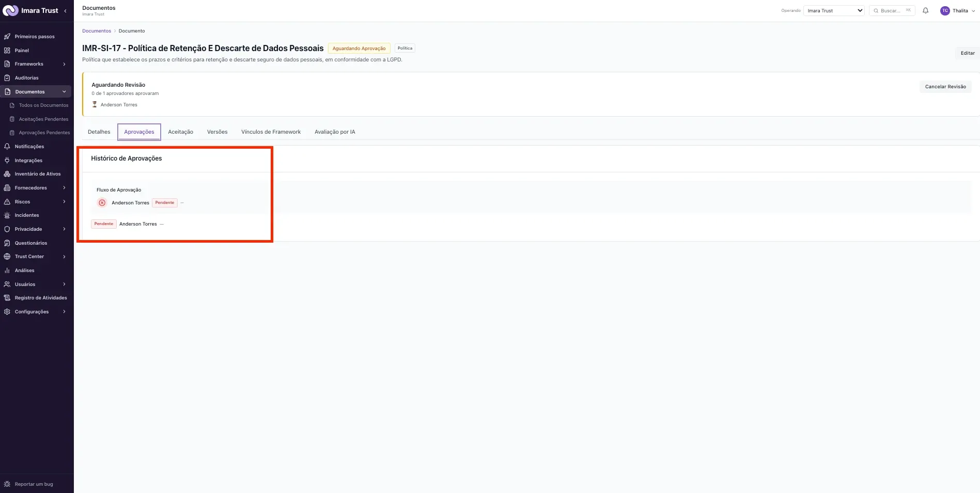Click the Cancelar Revisão button
Viewport: 980px width, 493px height.
pos(945,87)
